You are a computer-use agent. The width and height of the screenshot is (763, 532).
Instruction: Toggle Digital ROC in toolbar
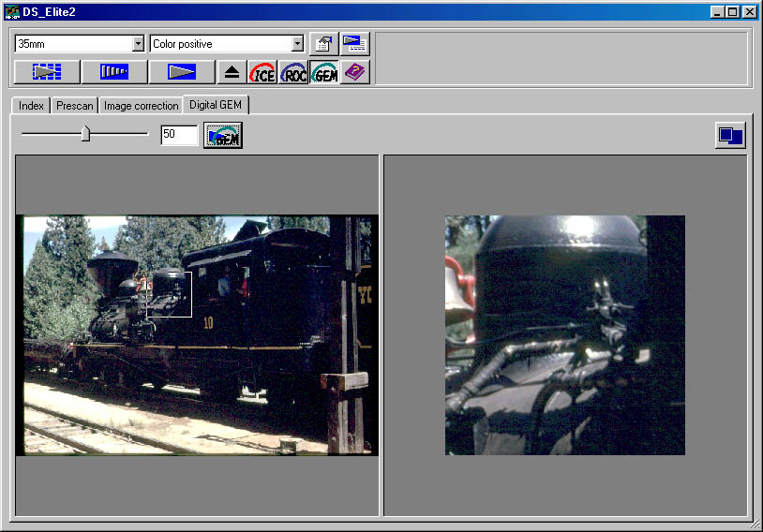pos(293,72)
